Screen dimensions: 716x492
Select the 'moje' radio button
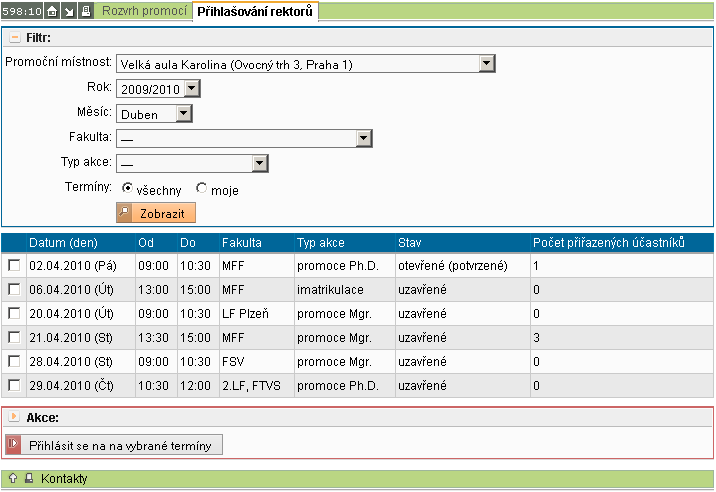point(202,188)
